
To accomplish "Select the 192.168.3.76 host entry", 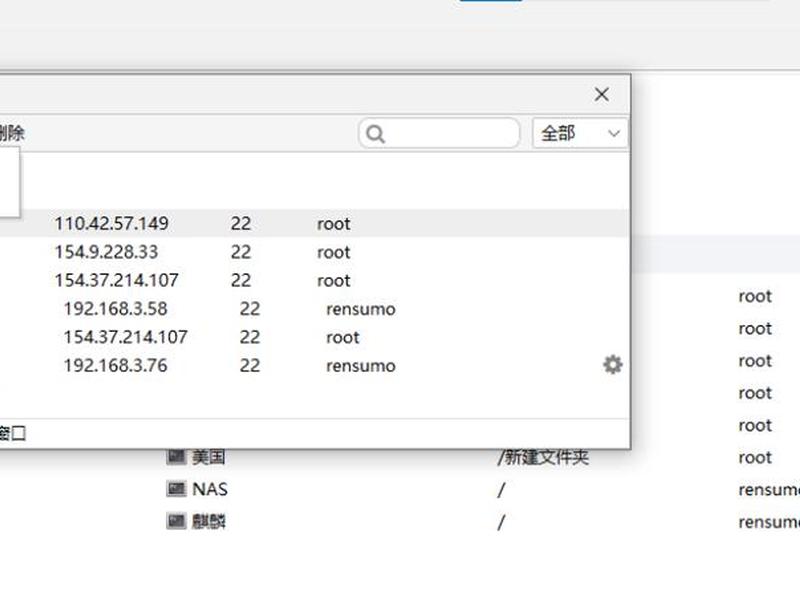I will pos(116,365).
